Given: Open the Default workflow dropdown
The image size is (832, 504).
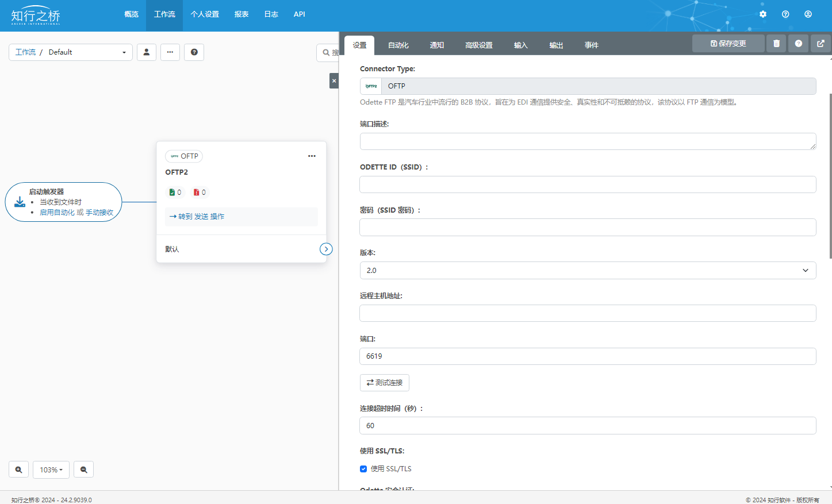Looking at the screenshot, I should pyautogui.click(x=71, y=52).
